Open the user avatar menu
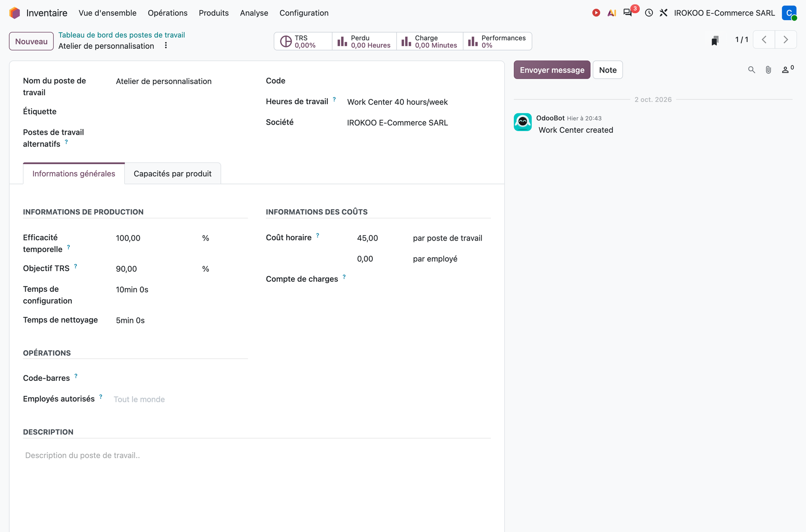 [x=789, y=13]
